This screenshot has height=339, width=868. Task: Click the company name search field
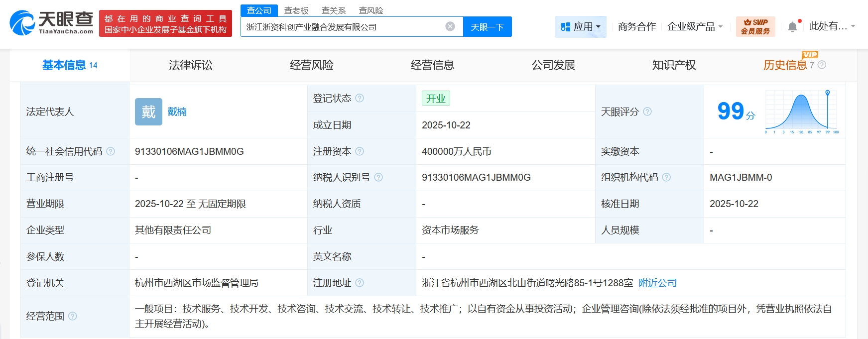[x=344, y=27]
